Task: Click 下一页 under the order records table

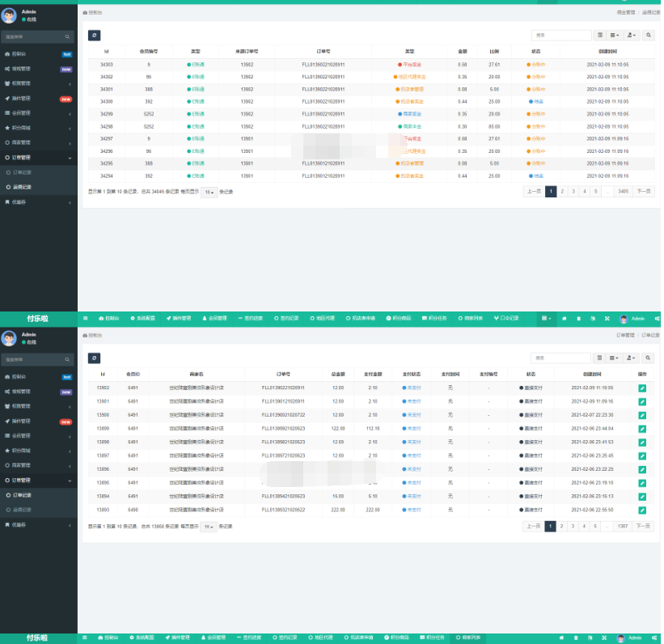Action: tap(644, 526)
